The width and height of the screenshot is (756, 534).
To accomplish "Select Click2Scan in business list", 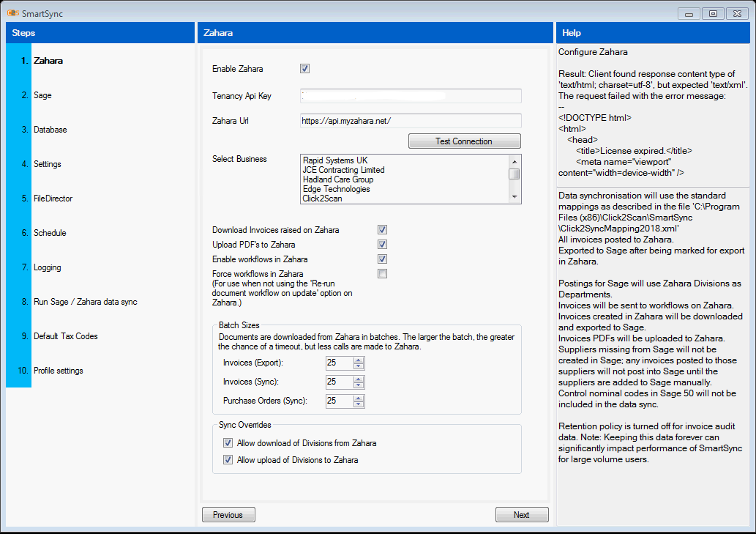I will 322,199.
